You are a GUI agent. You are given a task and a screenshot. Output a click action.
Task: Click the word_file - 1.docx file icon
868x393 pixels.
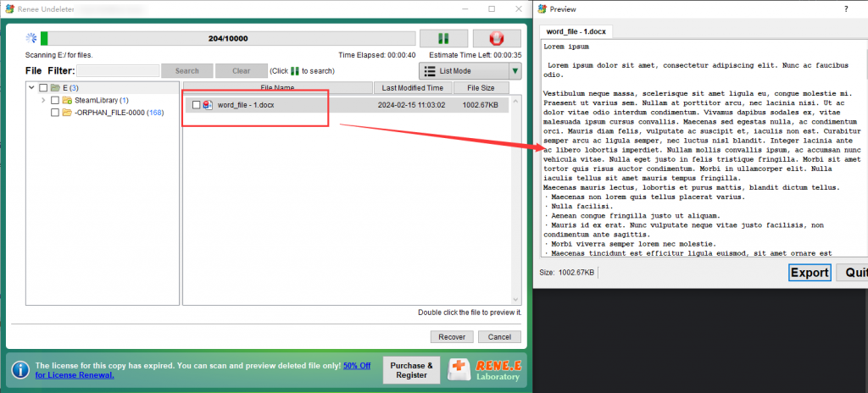pyautogui.click(x=208, y=105)
